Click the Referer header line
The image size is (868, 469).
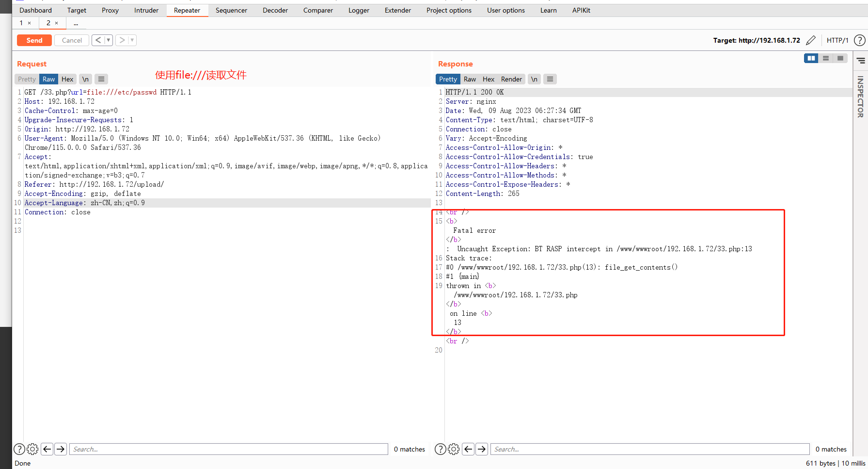point(94,184)
